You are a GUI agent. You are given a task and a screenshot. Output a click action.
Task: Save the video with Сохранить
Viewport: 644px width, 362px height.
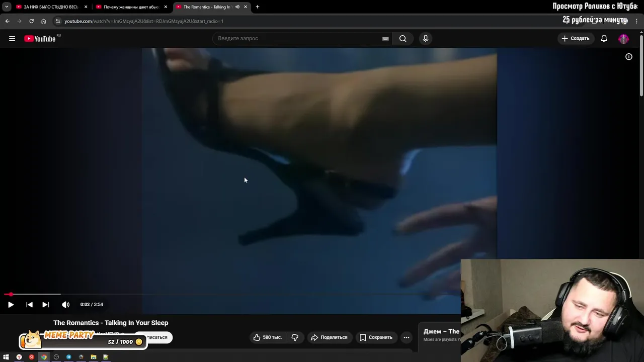coord(376,337)
